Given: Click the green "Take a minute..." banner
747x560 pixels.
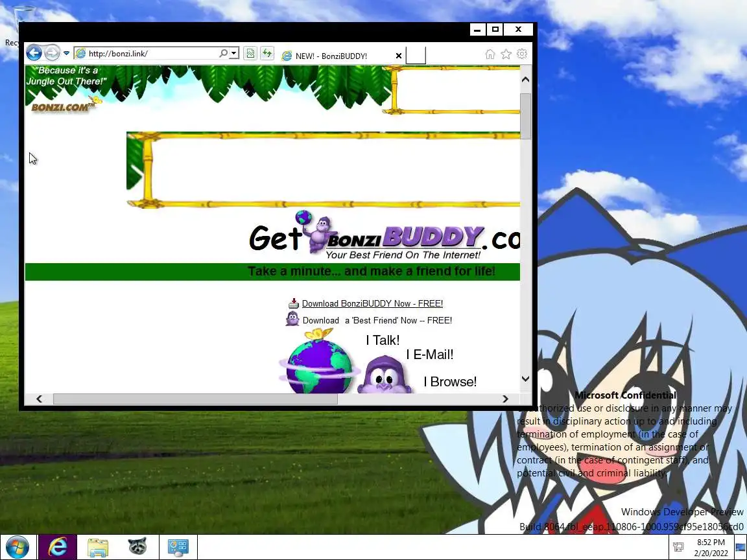Looking at the screenshot, I should pos(272,272).
